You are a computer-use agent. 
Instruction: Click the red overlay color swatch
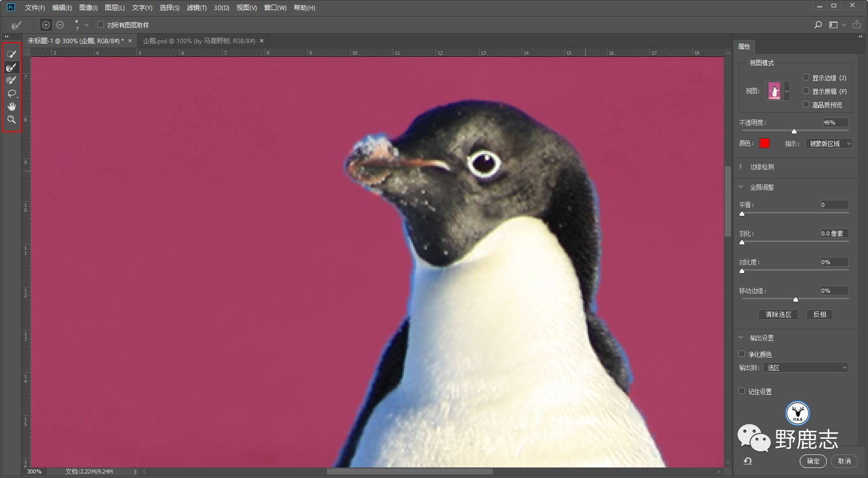click(x=764, y=144)
